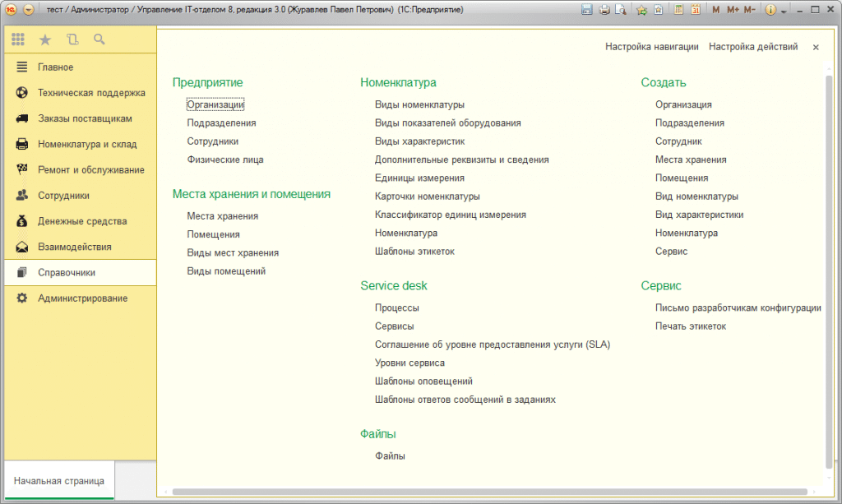Screen dimensions: 842x504
Task: Open Физические лица link
Action: coord(225,160)
